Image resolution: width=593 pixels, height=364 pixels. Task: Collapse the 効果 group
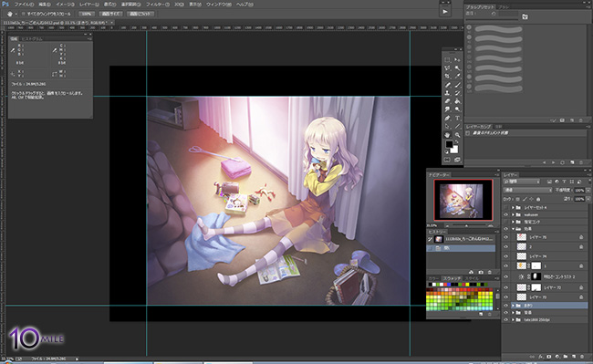coord(514,229)
